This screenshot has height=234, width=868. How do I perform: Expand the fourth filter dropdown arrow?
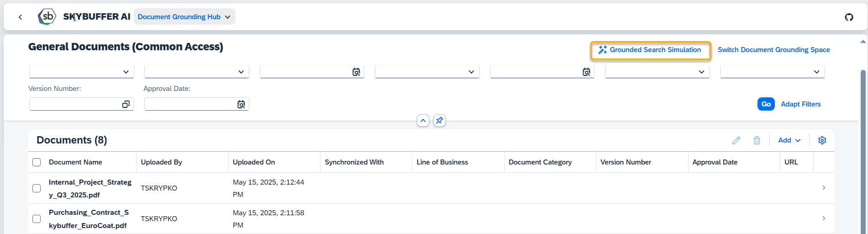point(471,72)
